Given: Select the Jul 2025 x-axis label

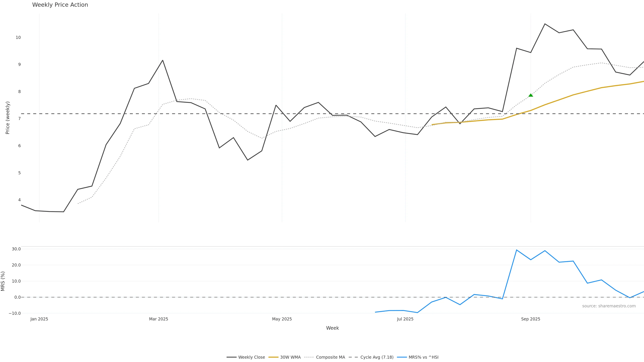Looking at the screenshot, I should coord(405,319).
